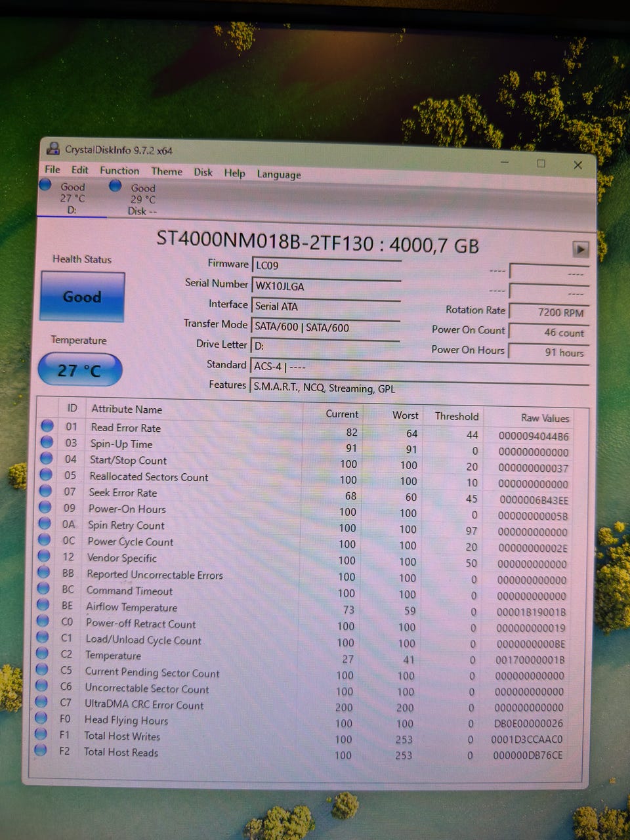Screen dimensions: 630x840
Task: Open the Disk menu
Action: click(x=203, y=172)
